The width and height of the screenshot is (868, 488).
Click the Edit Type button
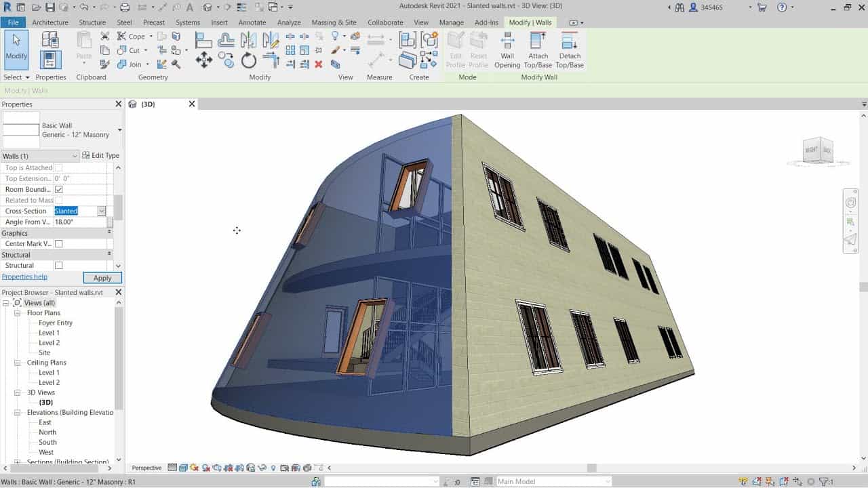point(100,156)
